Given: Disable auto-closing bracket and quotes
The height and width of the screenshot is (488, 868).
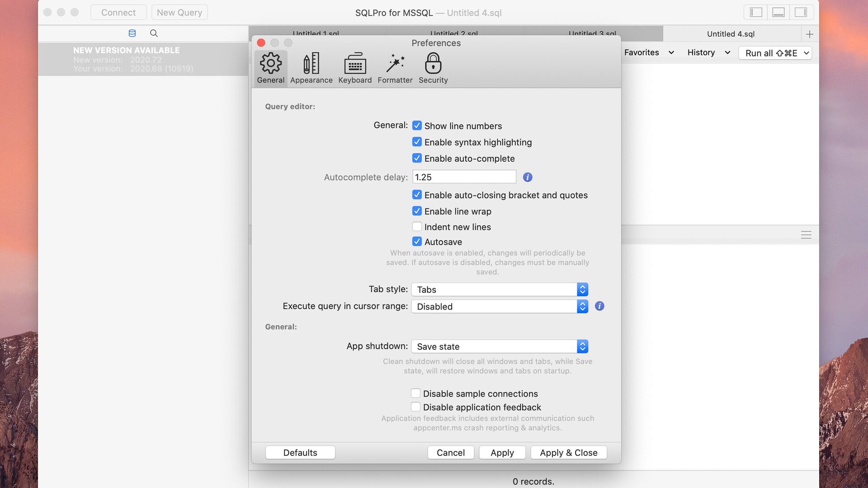Looking at the screenshot, I should (x=417, y=195).
